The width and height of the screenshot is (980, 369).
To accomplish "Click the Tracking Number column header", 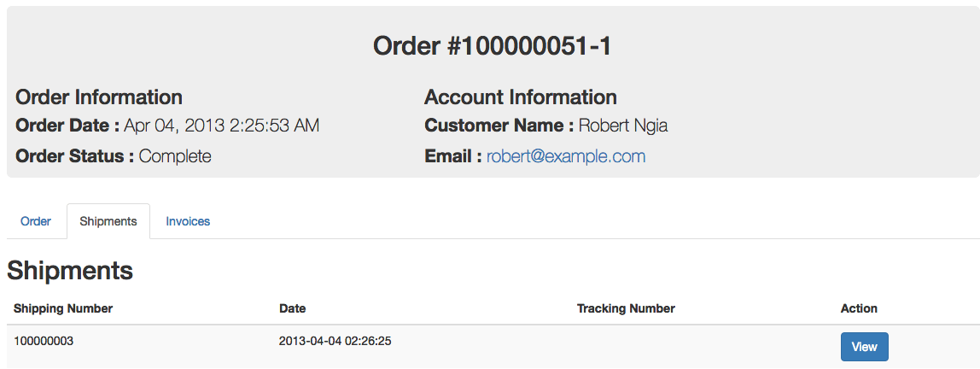I will (x=626, y=308).
